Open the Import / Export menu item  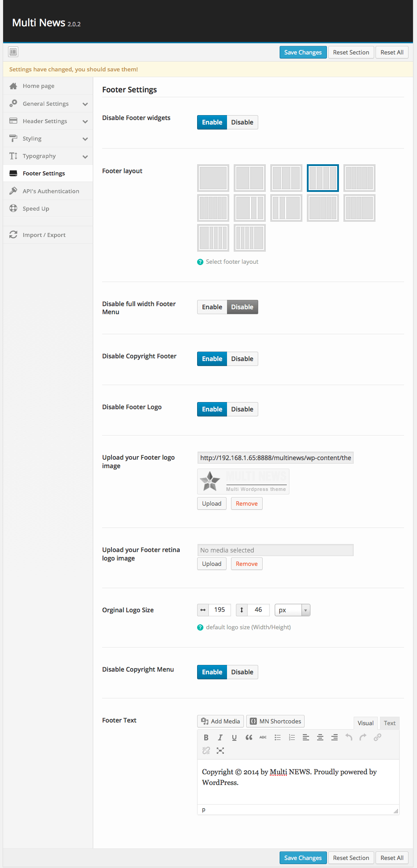click(x=44, y=235)
